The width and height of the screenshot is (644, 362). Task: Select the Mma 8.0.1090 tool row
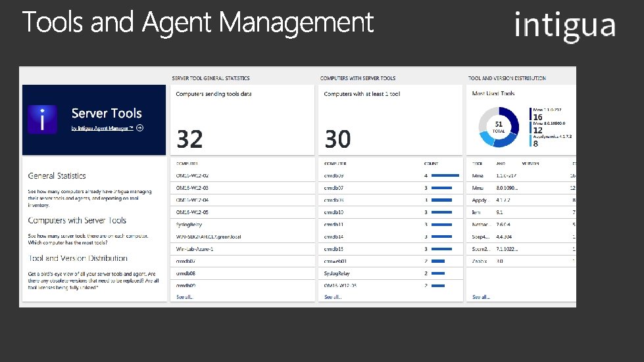pyautogui.click(x=521, y=188)
